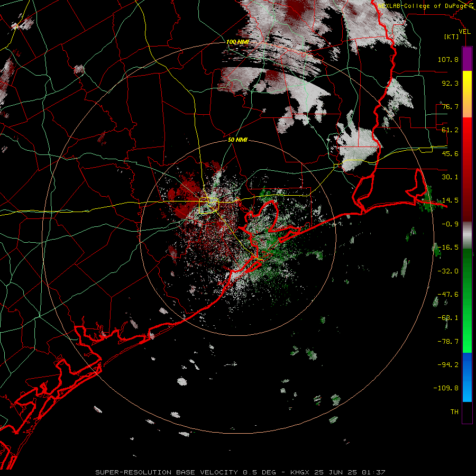Click the TH legend label

click(x=454, y=412)
